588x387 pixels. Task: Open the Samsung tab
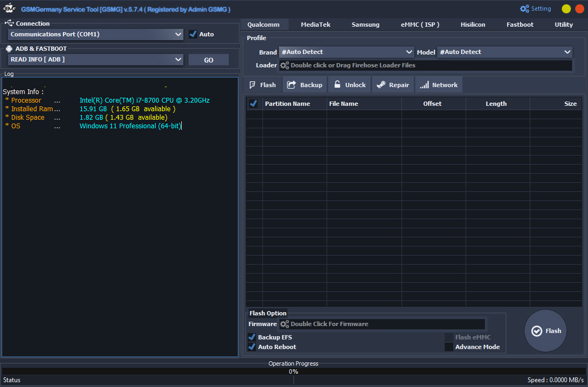(366, 25)
